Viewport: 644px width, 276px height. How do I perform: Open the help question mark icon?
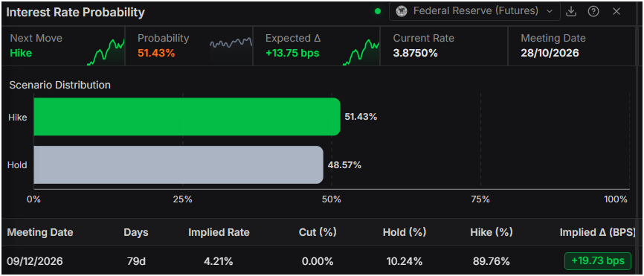click(x=593, y=11)
